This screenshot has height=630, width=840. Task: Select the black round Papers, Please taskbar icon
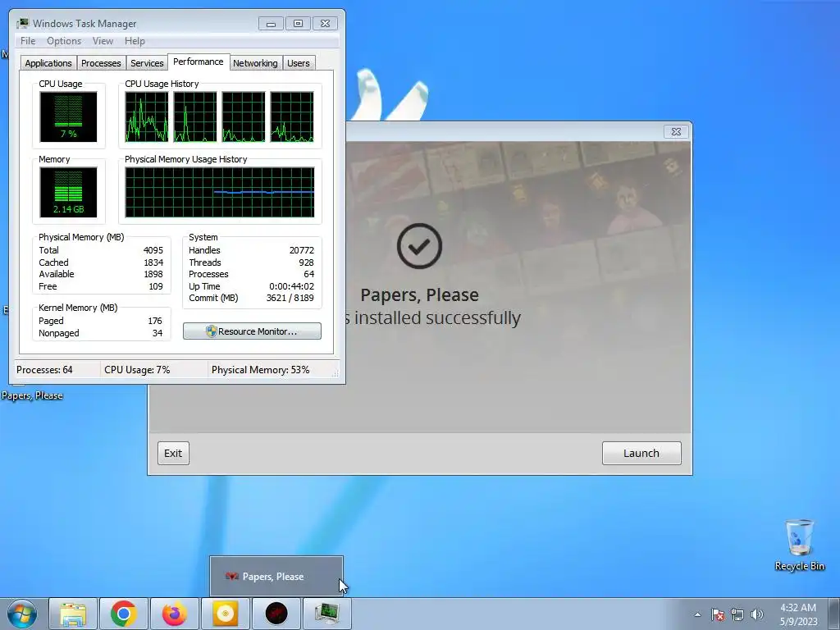pos(276,614)
